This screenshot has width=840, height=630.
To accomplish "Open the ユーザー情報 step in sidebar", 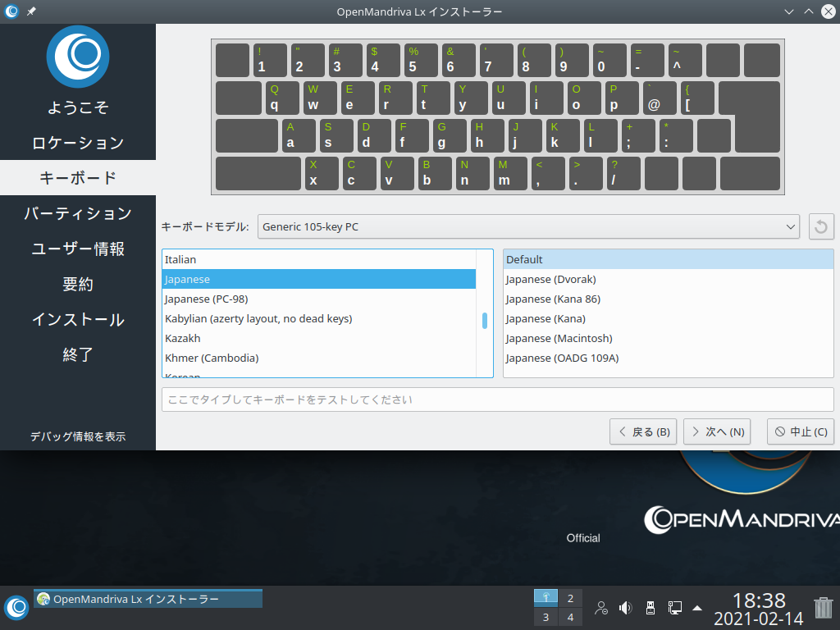I will coord(78,249).
